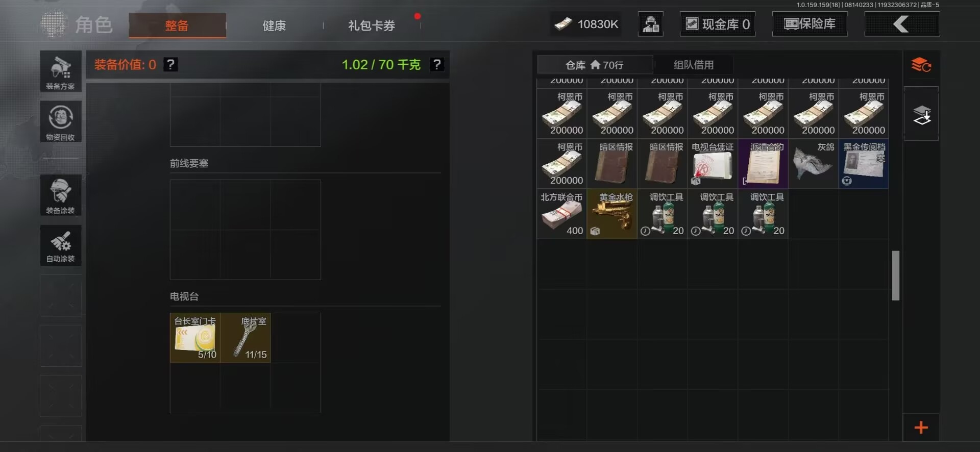Select the 黄金水枪 item in warehouse
The width and height of the screenshot is (980, 452).
pos(612,214)
